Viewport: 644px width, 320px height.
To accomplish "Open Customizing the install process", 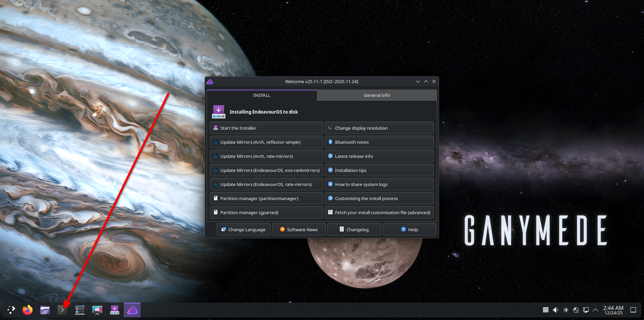I will pos(379,198).
